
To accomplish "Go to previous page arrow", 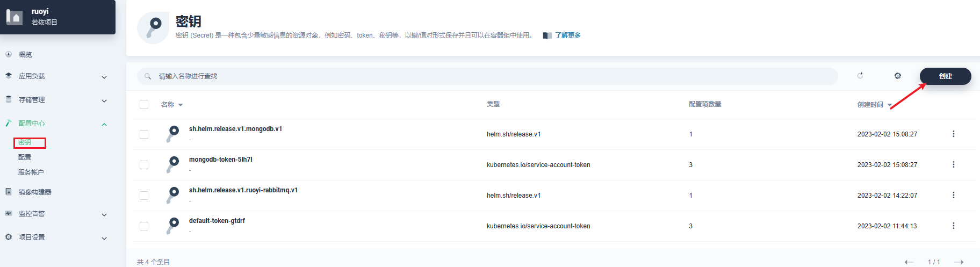I will (909, 262).
